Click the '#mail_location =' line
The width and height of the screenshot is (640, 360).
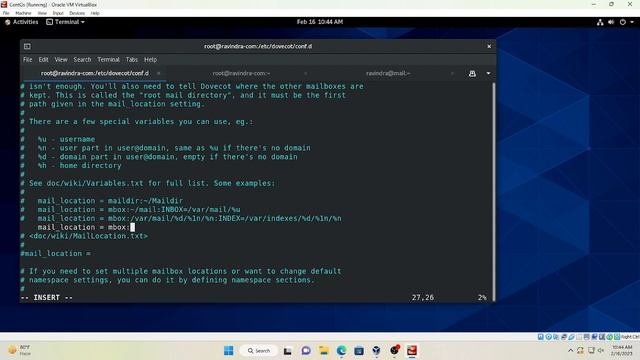click(56, 253)
